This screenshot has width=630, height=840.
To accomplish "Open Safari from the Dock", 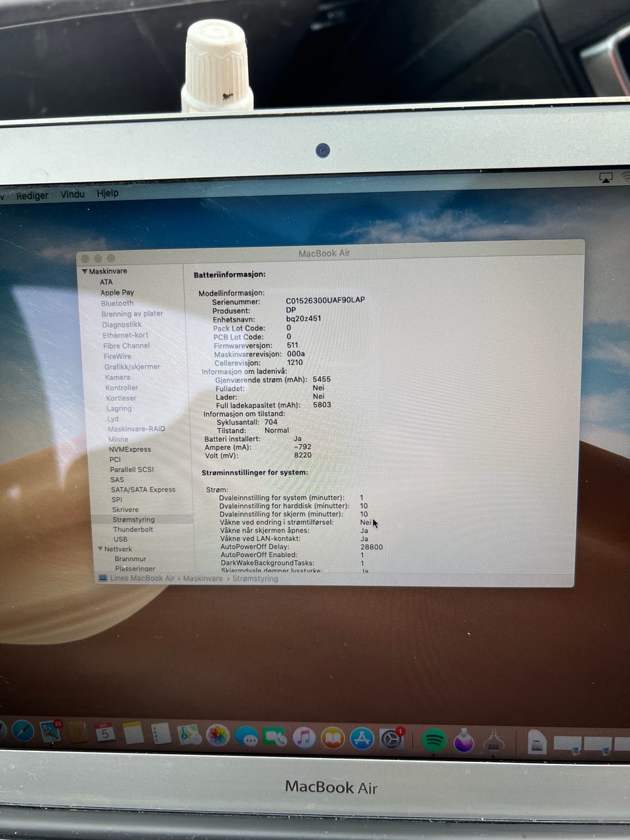I will (23, 730).
